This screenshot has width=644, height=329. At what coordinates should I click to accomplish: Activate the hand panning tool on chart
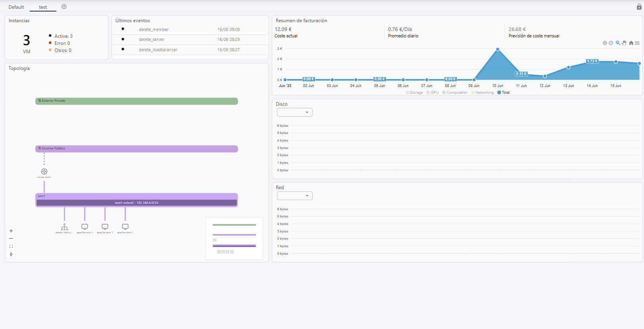click(x=624, y=43)
